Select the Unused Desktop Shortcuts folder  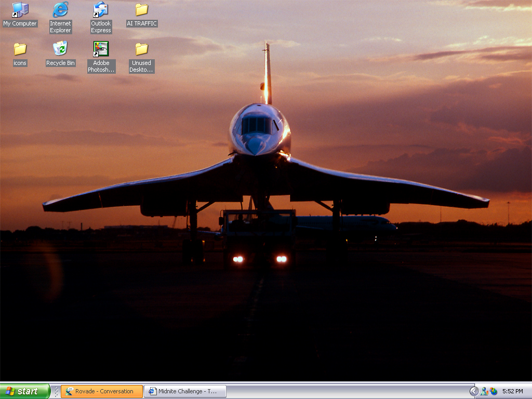point(141,49)
